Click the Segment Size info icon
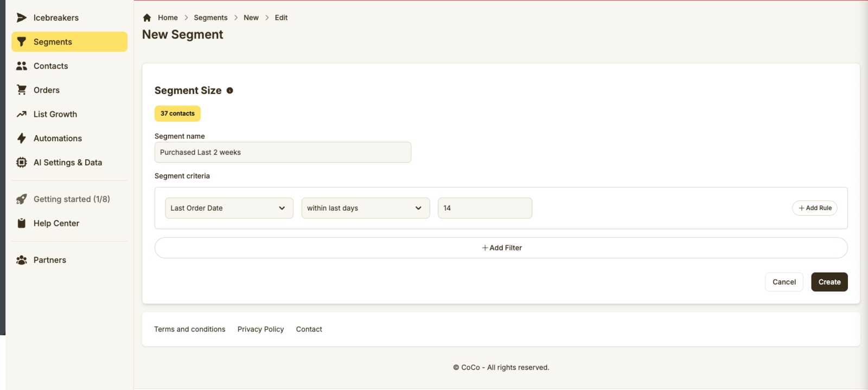The width and height of the screenshot is (868, 390). [230, 91]
